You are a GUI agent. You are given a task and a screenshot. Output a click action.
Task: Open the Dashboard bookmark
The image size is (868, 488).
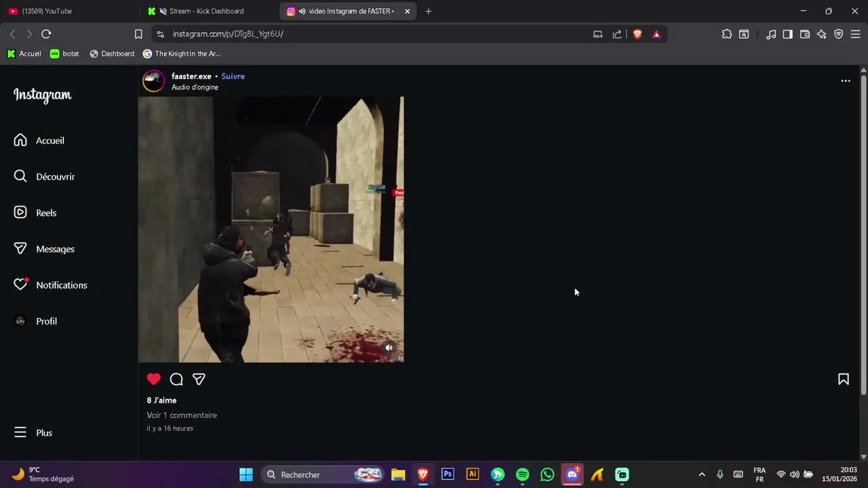pos(112,54)
